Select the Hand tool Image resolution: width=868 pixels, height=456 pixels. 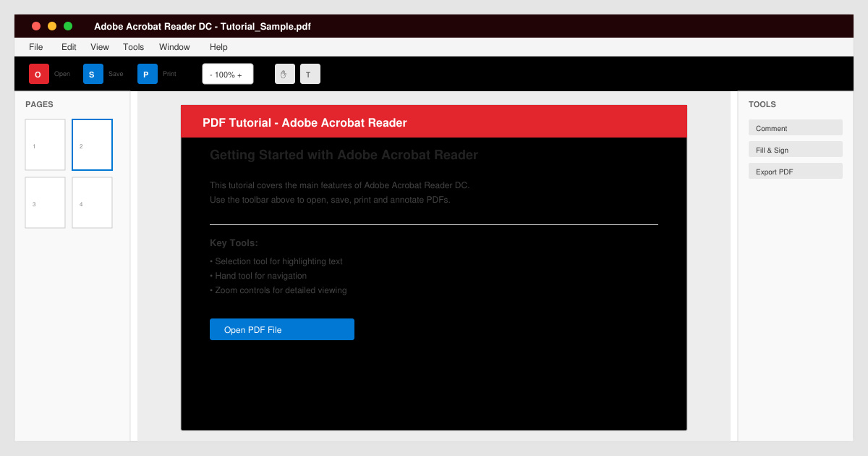coord(285,74)
